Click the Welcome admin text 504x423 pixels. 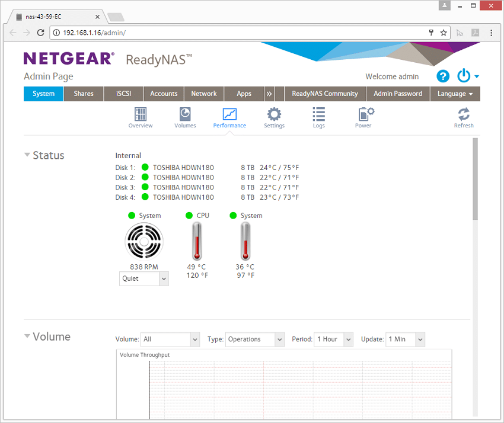click(x=392, y=76)
